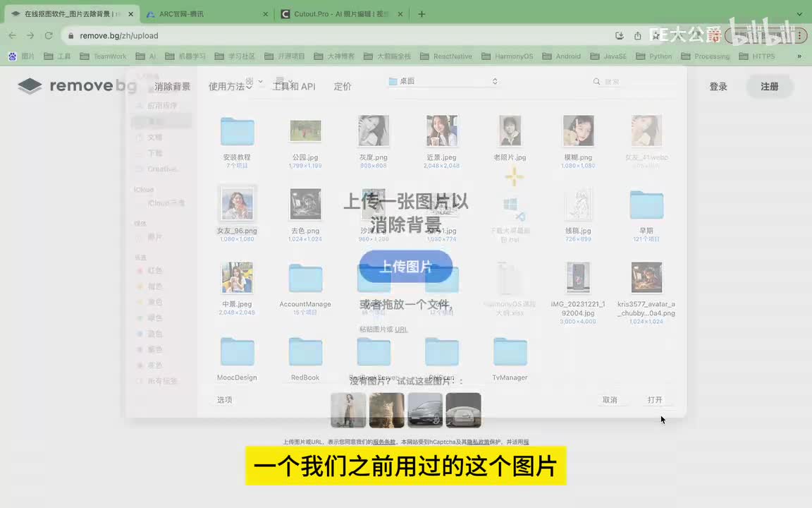Reload the page with the browser refresh icon
The width and height of the screenshot is (812, 508).
tap(49, 35)
